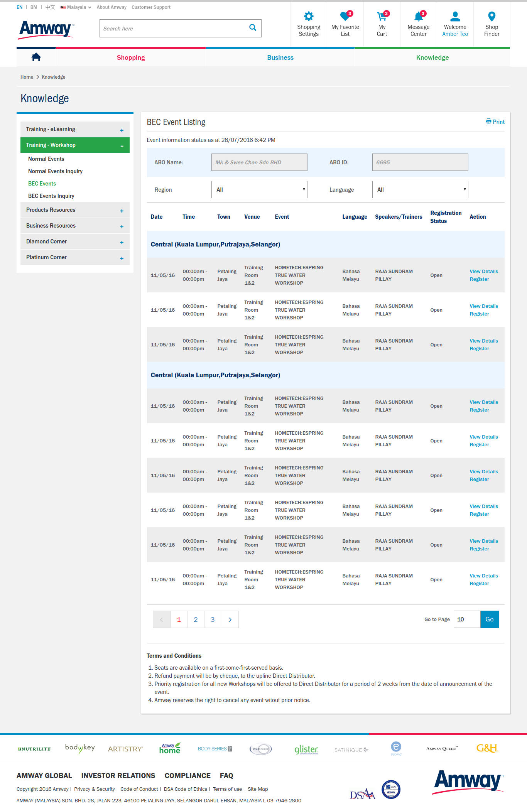The width and height of the screenshot is (527, 812).
Task: Click the Artistry brand logo
Action: coord(125,749)
